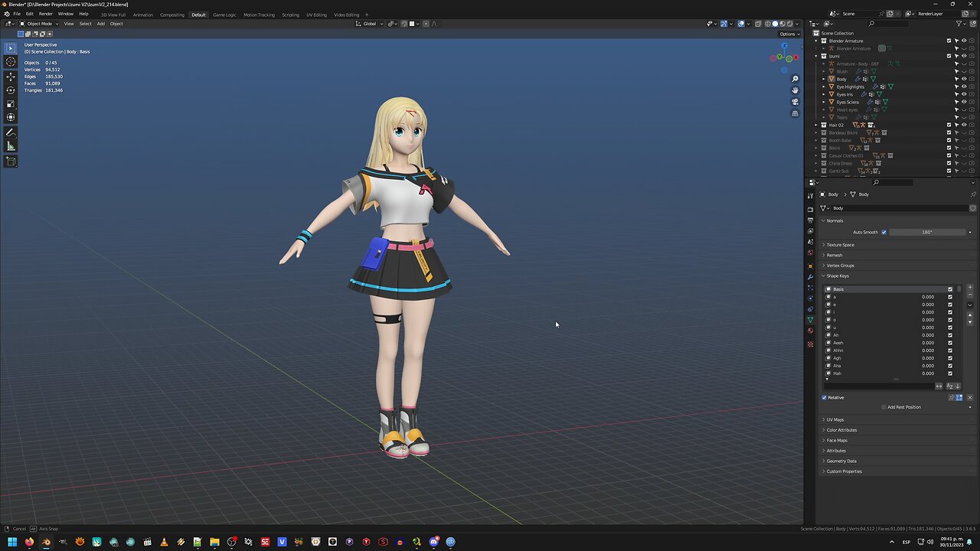Viewport: 980px width, 551px height.
Task: Toggle the Basis shape key checkbox
Action: point(950,289)
